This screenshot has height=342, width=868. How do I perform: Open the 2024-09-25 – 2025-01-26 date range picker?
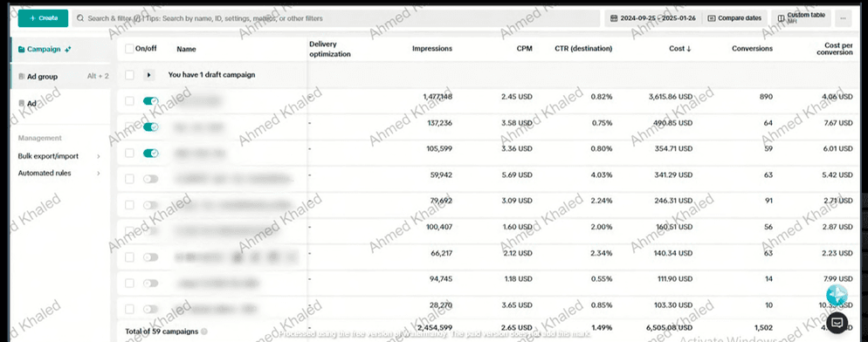[652, 18]
